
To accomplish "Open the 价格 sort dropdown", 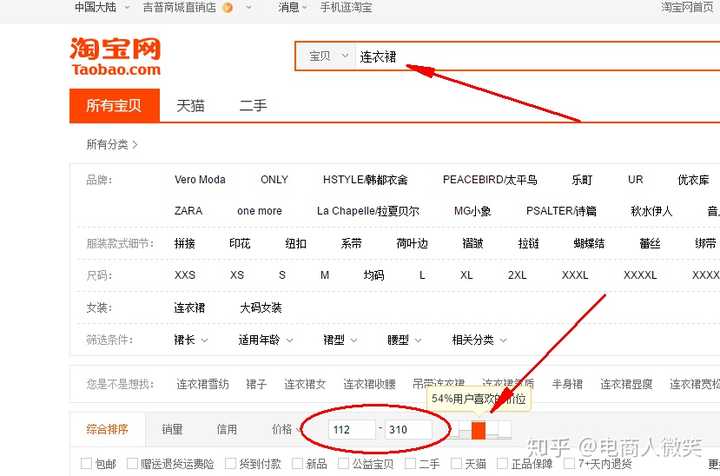I will pyautogui.click(x=287, y=429).
